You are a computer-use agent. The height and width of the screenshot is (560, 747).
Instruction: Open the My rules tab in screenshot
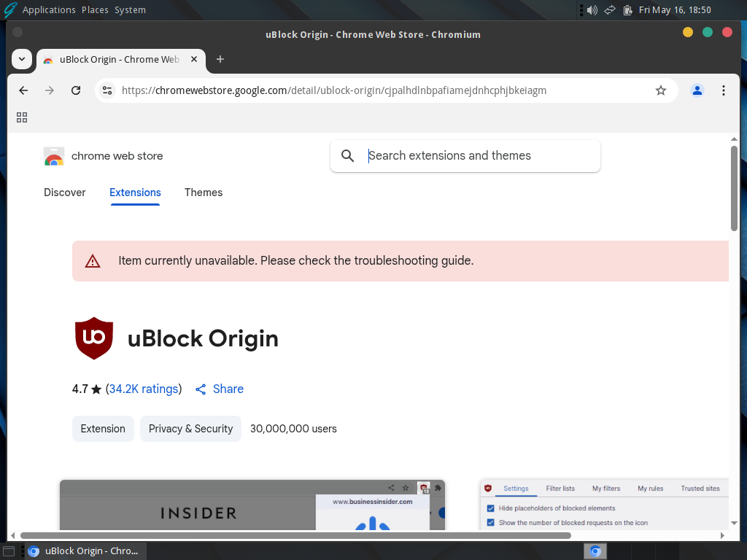coord(650,489)
